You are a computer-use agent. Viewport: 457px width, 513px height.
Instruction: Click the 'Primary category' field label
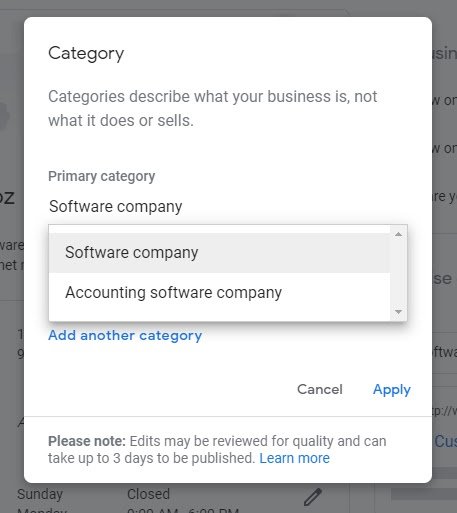[102, 176]
